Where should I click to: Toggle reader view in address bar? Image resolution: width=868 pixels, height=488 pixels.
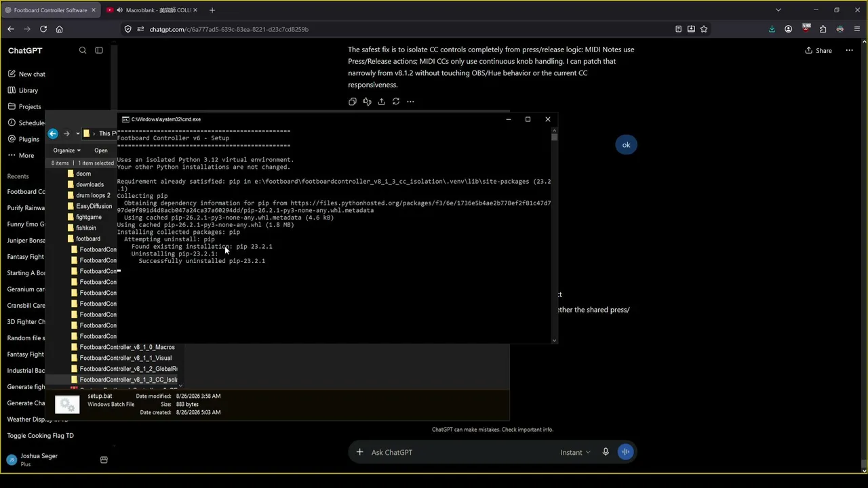tap(678, 29)
